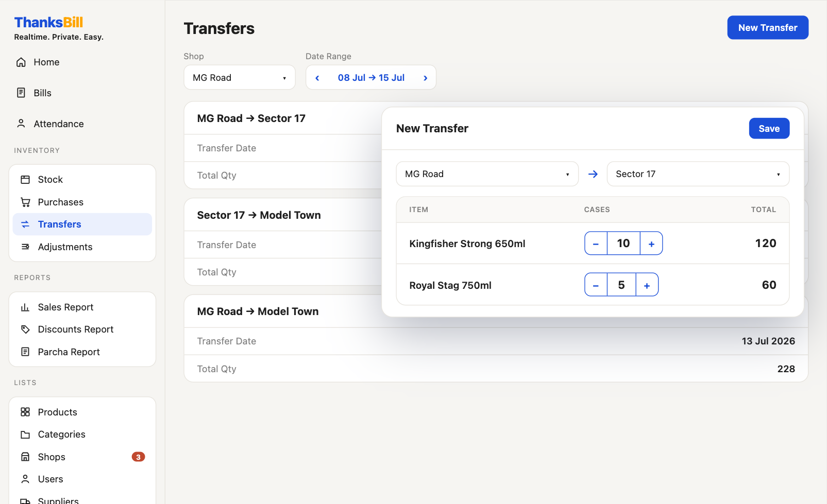Screen dimensions: 827x504
Task: Open the MG Road → Model Town transfer
Action: [258, 311]
